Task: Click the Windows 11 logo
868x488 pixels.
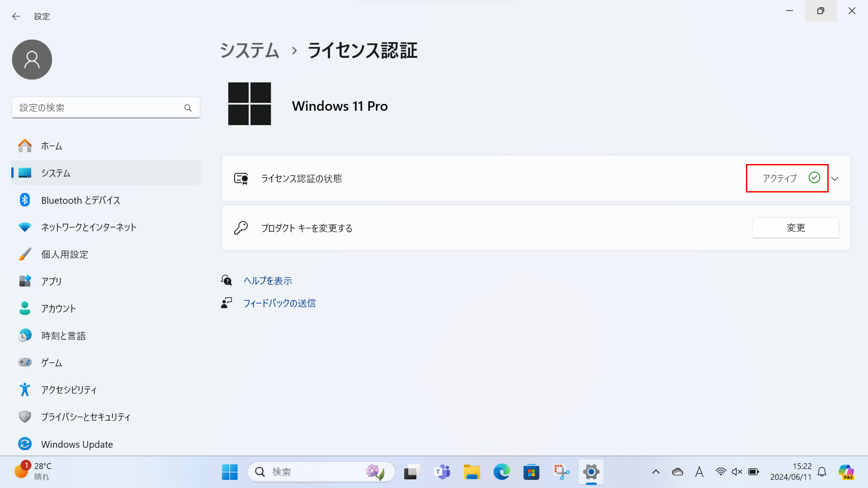Action: (x=250, y=104)
